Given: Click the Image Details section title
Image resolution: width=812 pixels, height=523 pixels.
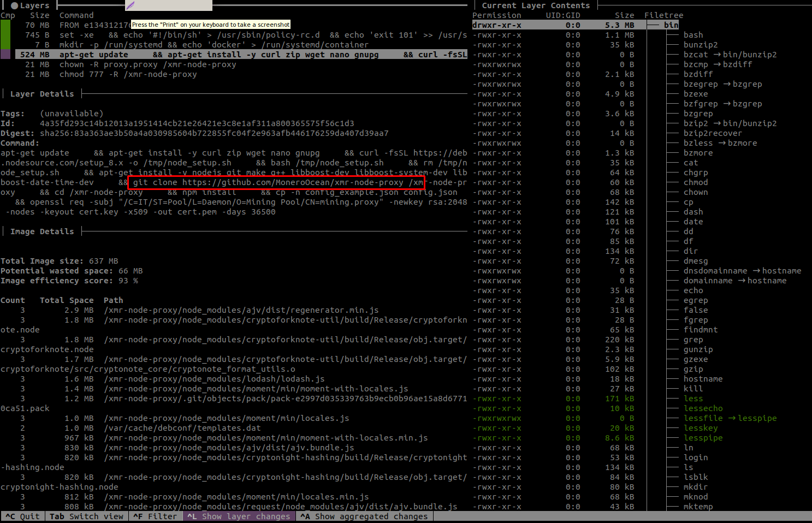Looking at the screenshot, I should [42, 231].
